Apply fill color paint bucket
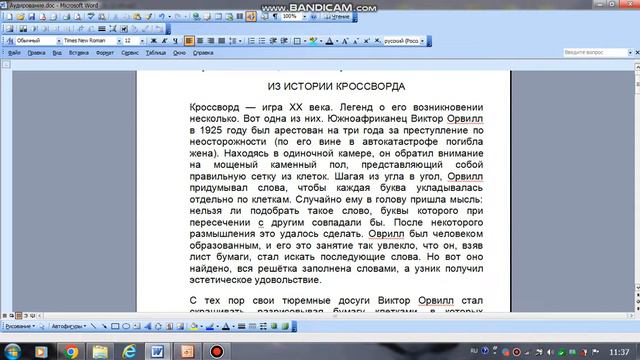The width and height of the screenshot is (640, 360). [x=194, y=326]
